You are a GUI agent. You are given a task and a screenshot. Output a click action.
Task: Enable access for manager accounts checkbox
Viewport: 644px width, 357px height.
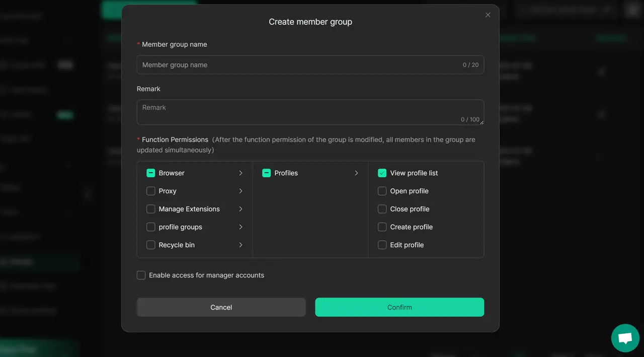[x=141, y=275]
